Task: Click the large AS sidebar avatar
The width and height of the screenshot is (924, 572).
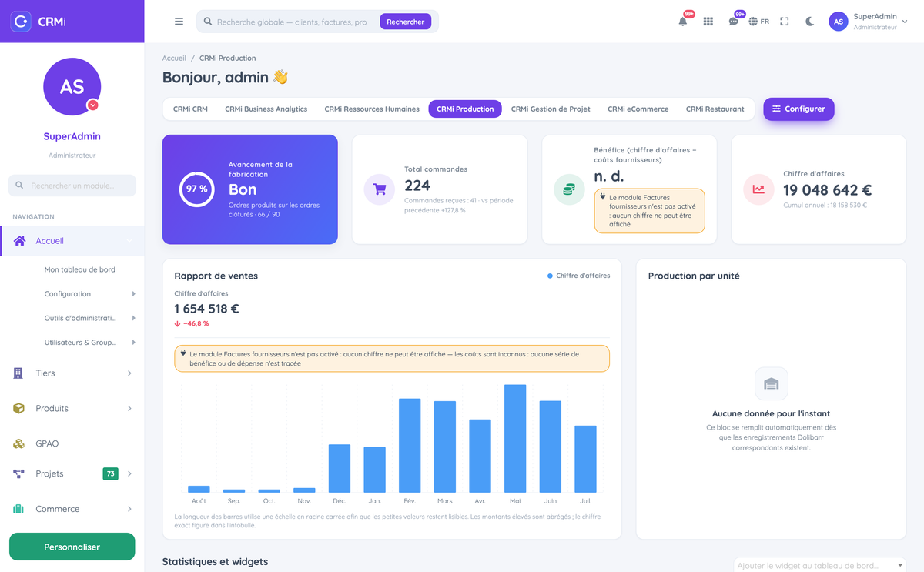Action: pos(72,86)
